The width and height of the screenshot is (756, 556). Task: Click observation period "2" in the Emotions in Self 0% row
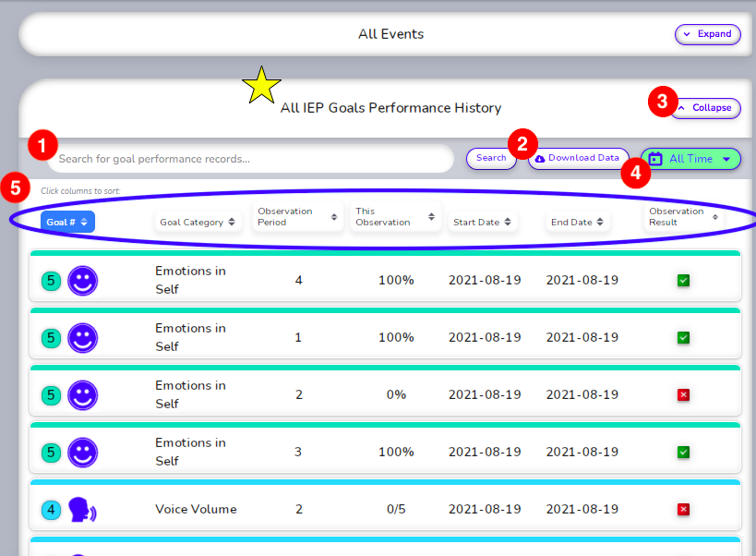(298, 395)
